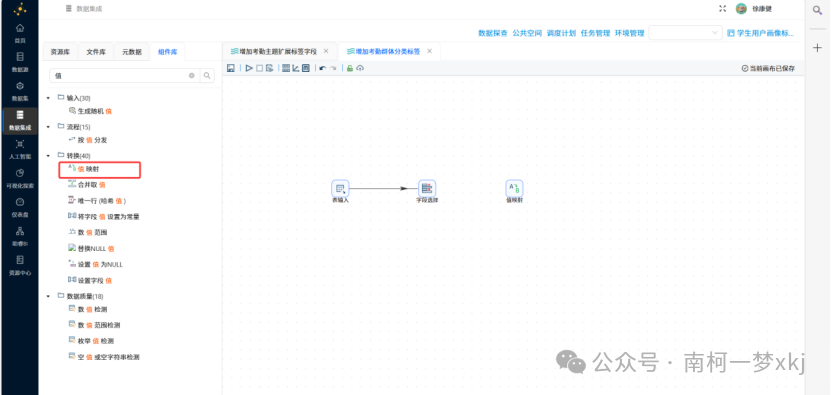Click the user avatar next to 徐康健
Viewport: 831px width, 395px height.
pos(741,8)
